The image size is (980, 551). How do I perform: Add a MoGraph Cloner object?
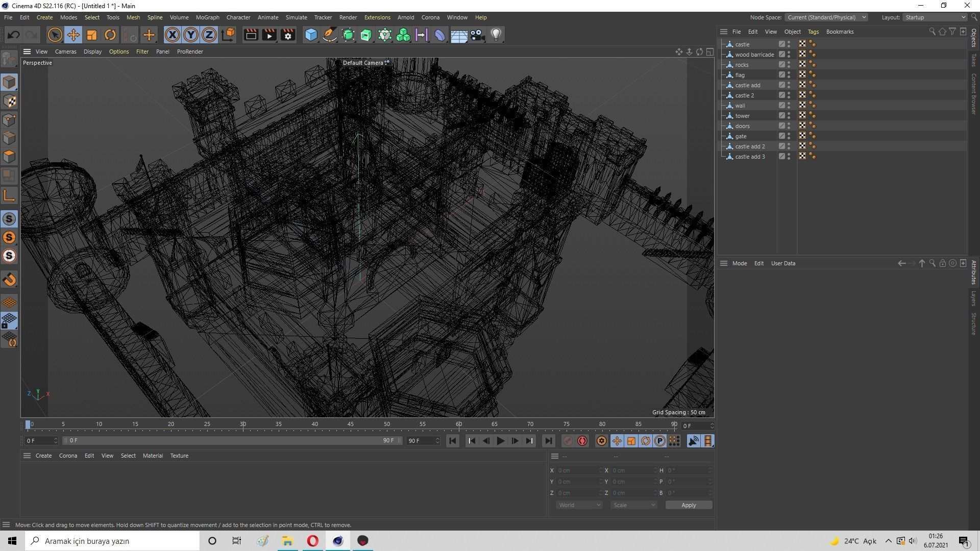coord(403,35)
